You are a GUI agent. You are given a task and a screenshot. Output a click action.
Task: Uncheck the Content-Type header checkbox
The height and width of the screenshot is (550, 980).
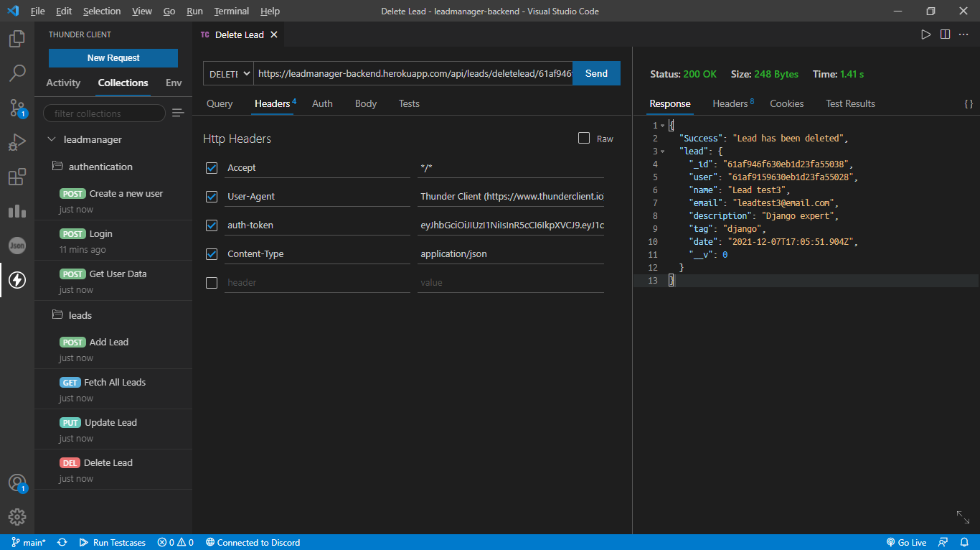[212, 254]
